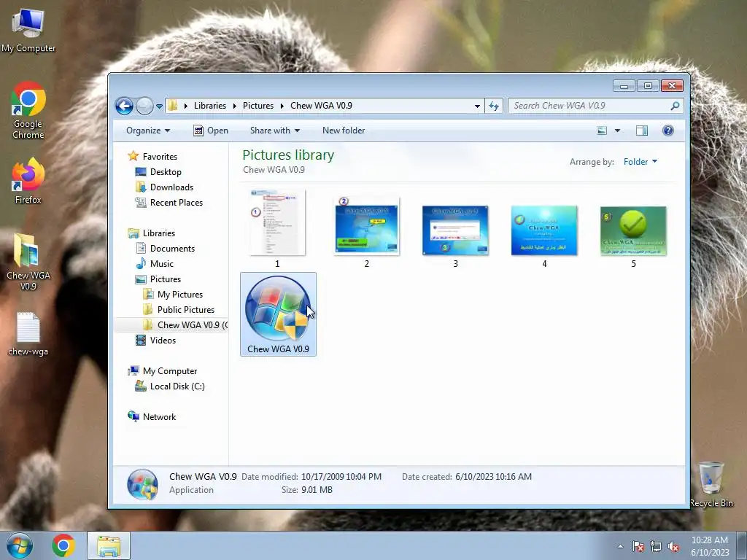The width and height of the screenshot is (747, 560).
Task: Select image thumbnail named 1
Action: 277,228
